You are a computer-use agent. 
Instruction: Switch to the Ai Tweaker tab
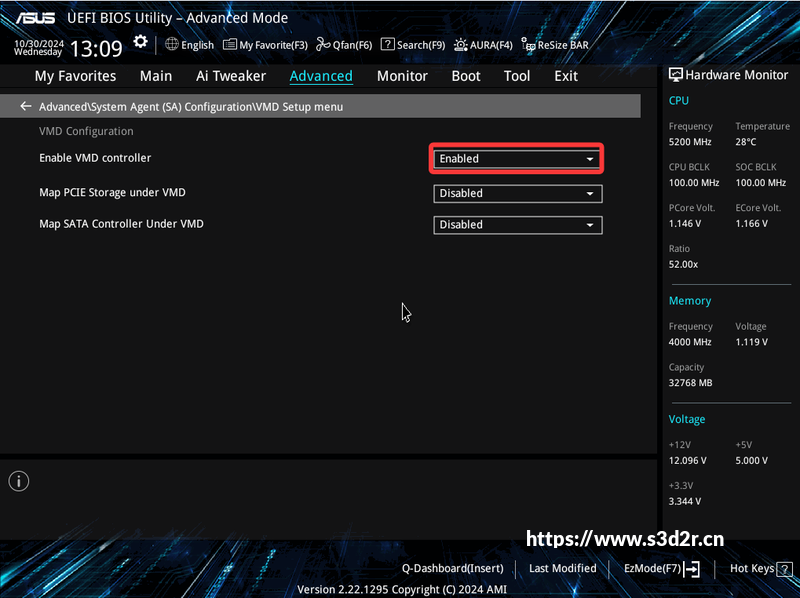[x=231, y=76]
